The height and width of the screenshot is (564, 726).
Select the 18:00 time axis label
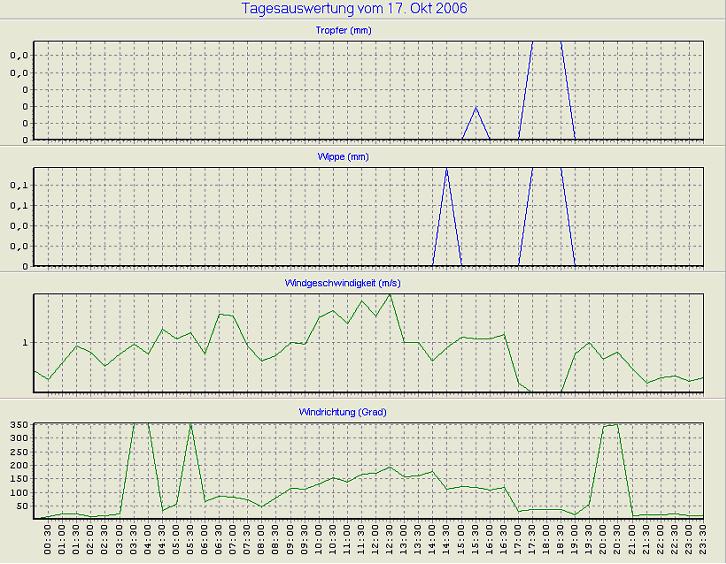[x=546, y=542]
